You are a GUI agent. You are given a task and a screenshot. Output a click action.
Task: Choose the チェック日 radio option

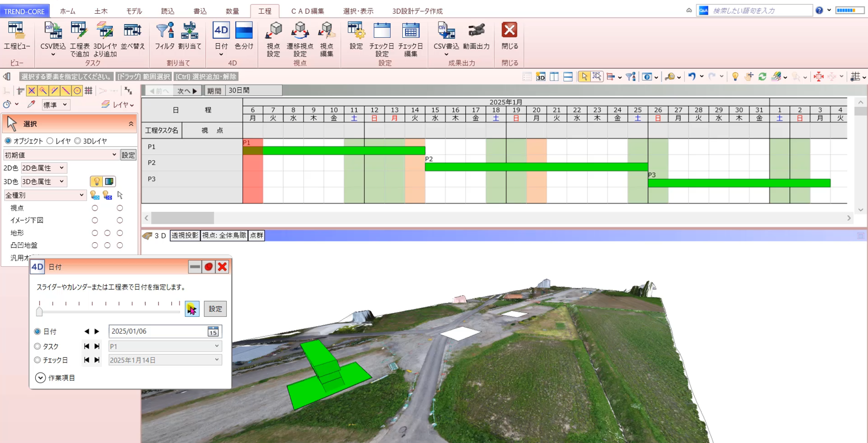(x=37, y=360)
